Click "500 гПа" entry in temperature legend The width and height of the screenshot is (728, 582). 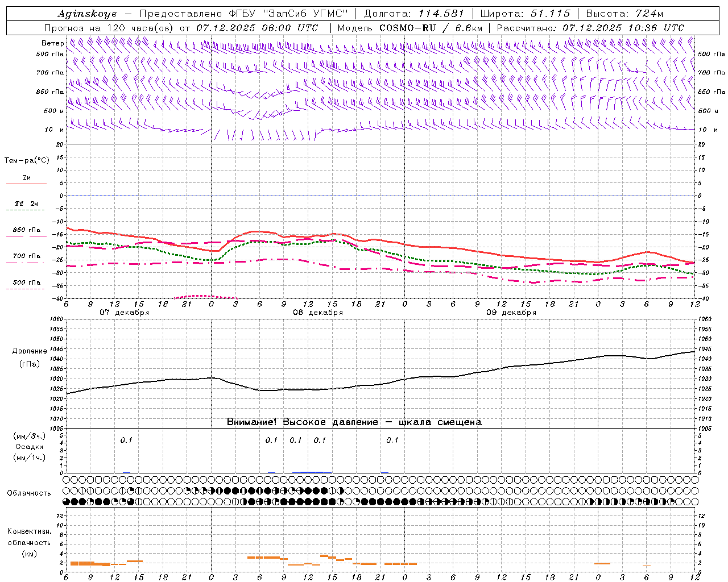[x=27, y=282]
